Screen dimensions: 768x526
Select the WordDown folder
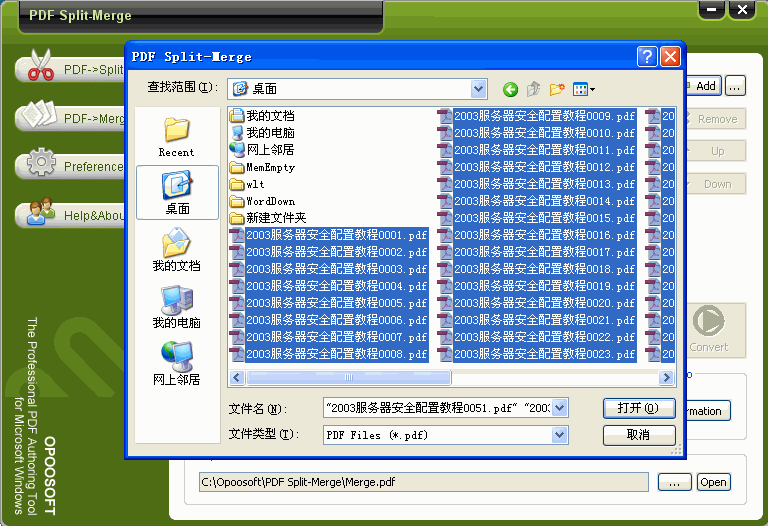coord(262,201)
